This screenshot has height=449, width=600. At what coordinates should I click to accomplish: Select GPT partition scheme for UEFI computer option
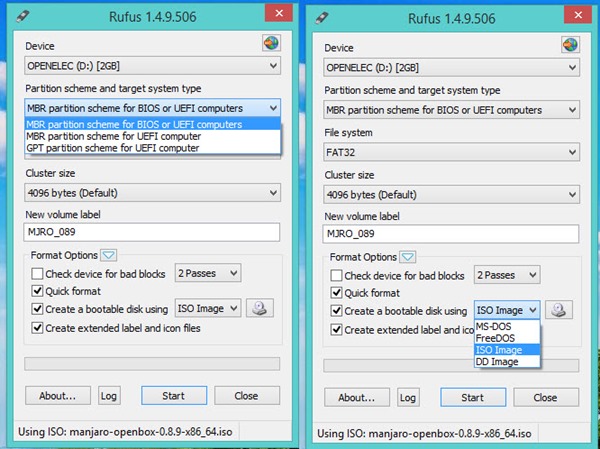[x=152, y=148]
